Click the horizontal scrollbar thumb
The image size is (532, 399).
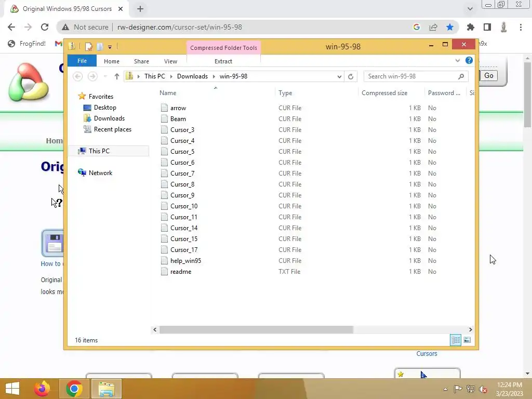257,329
